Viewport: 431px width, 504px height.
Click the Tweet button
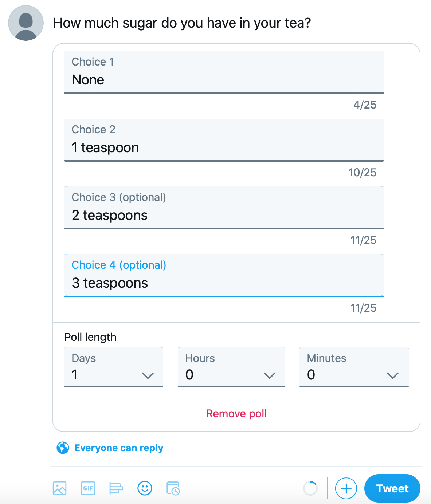pos(392,488)
